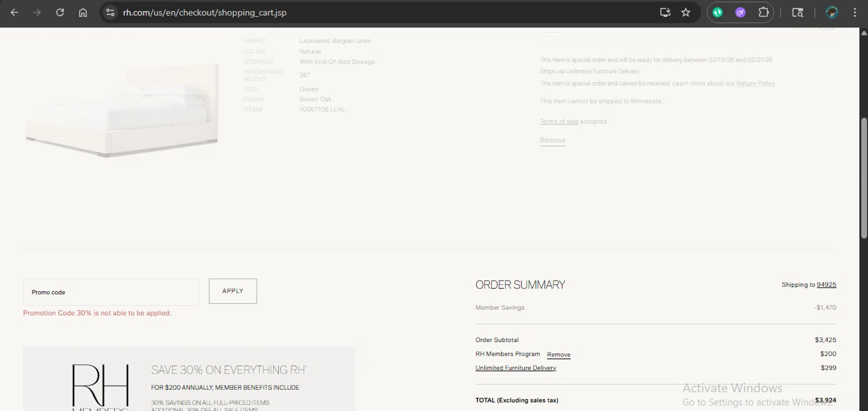Click the With End-Of-Bed Storage value
Image resolution: width=868 pixels, height=411 pixels.
(x=337, y=62)
